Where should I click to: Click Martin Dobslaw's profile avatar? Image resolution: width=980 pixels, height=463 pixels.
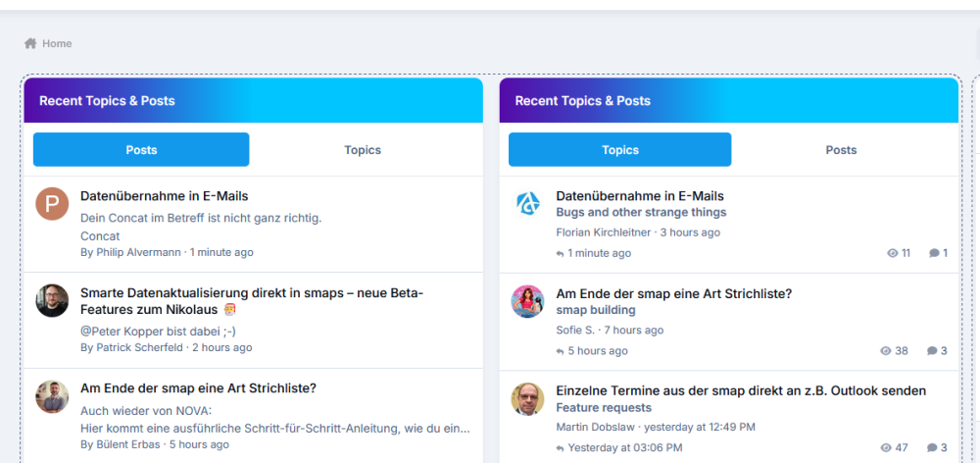pyautogui.click(x=528, y=398)
